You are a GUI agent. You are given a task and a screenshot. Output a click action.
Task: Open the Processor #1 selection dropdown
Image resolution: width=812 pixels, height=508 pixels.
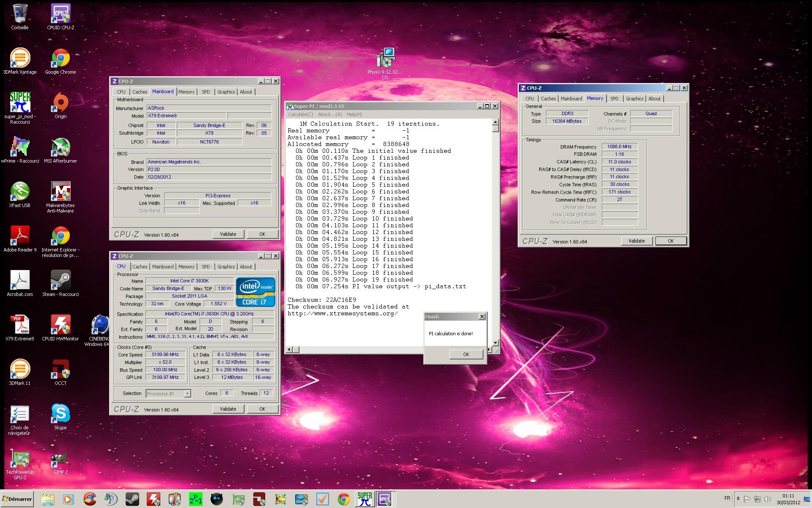[168, 394]
